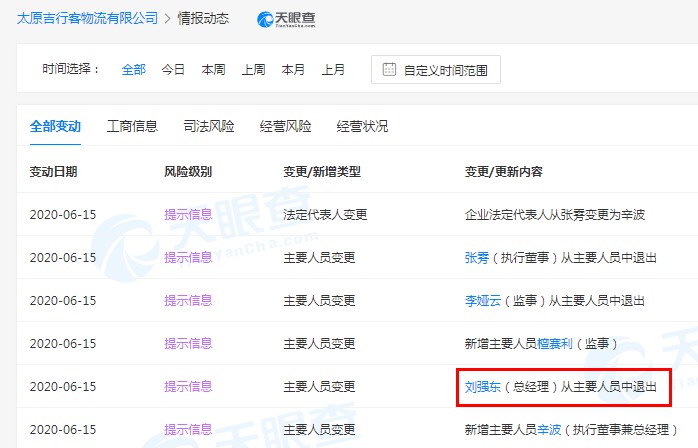This screenshot has height=448, width=698.
Task: Open the calendar icon for custom time range
Action: pyautogui.click(x=389, y=69)
